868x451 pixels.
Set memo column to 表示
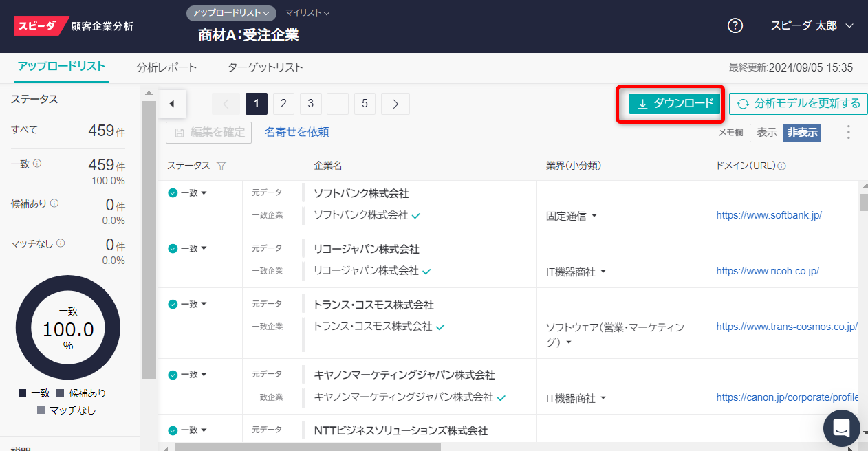point(767,133)
